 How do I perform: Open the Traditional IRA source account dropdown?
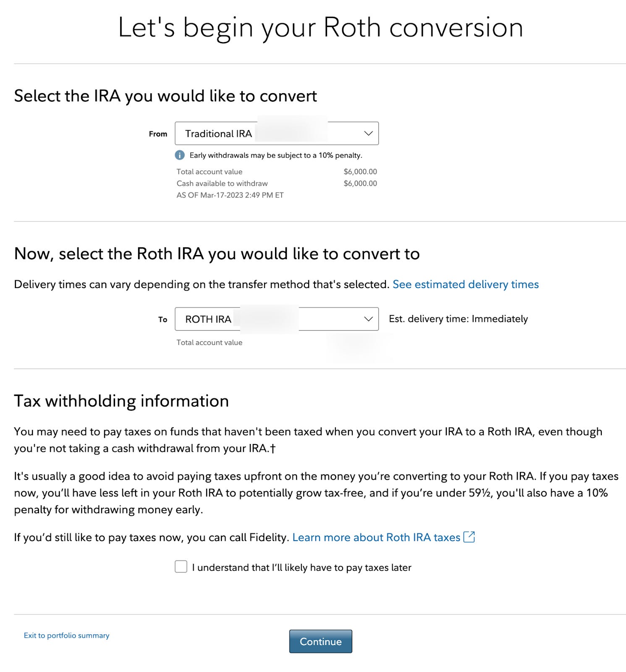pos(277,133)
